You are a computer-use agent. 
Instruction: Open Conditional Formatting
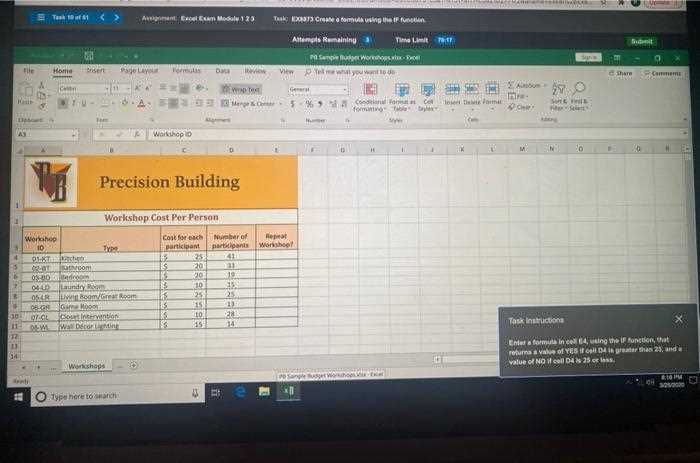370,97
